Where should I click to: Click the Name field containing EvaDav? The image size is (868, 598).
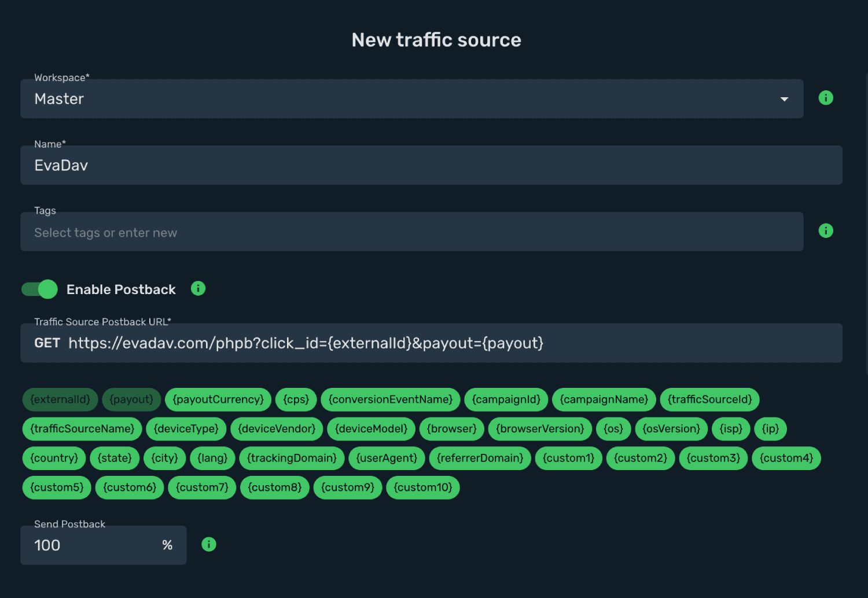(x=431, y=166)
